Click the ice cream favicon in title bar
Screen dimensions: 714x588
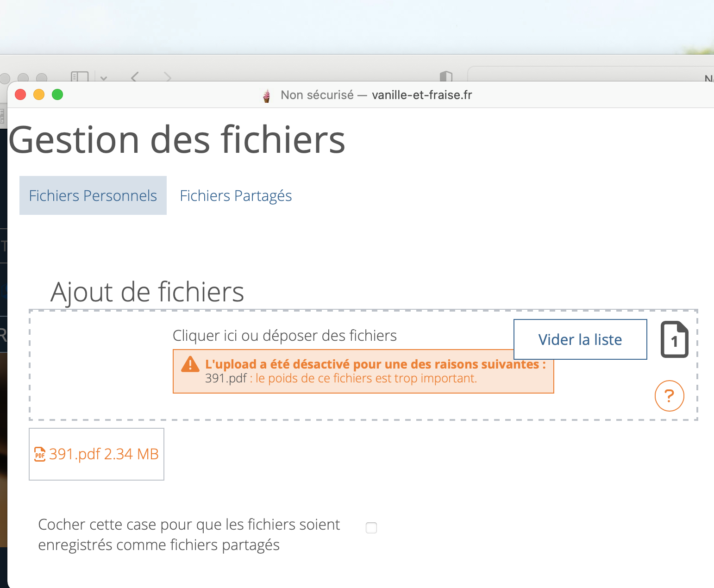point(267,95)
